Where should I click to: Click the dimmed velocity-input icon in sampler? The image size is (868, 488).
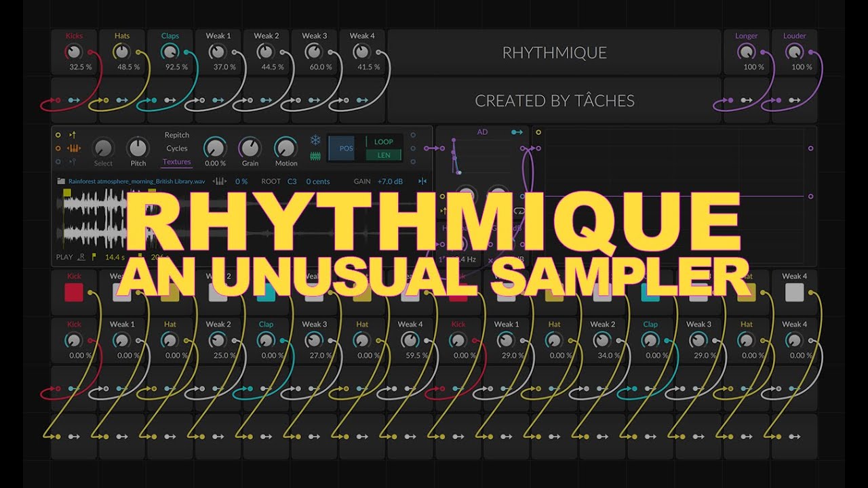[73, 162]
